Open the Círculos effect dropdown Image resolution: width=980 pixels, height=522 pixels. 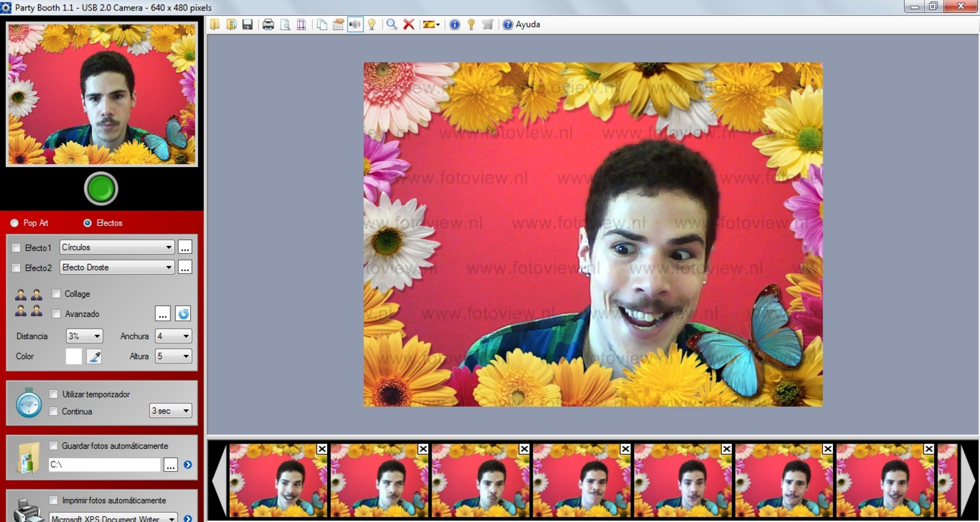(118, 247)
